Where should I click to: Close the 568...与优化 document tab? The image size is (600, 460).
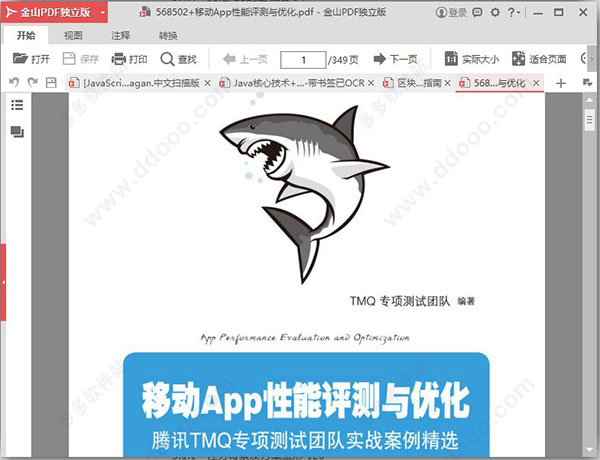coord(536,83)
